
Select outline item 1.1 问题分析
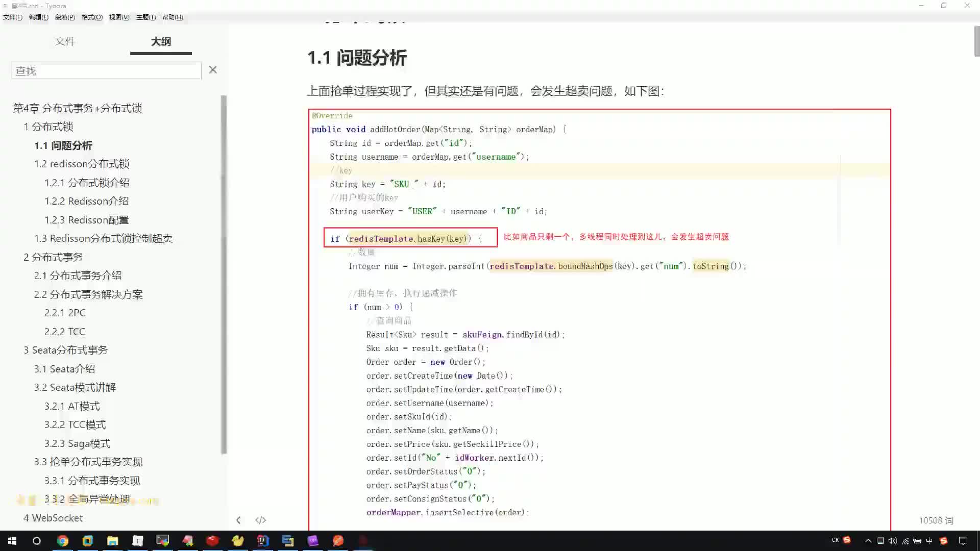(63, 145)
